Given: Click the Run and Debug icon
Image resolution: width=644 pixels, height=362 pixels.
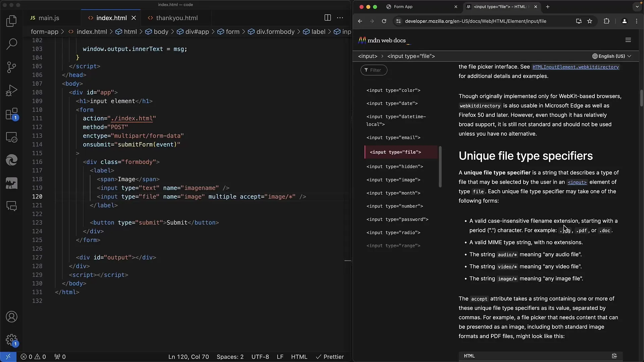Looking at the screenshot, I should [x=11, y=90].
